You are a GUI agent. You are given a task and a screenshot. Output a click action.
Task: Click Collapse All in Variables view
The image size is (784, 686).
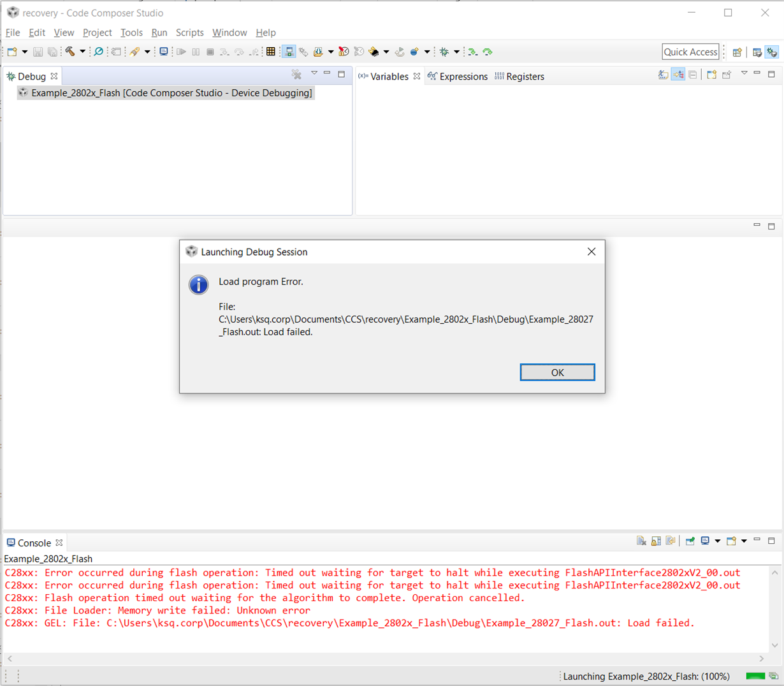click(693, 75)
